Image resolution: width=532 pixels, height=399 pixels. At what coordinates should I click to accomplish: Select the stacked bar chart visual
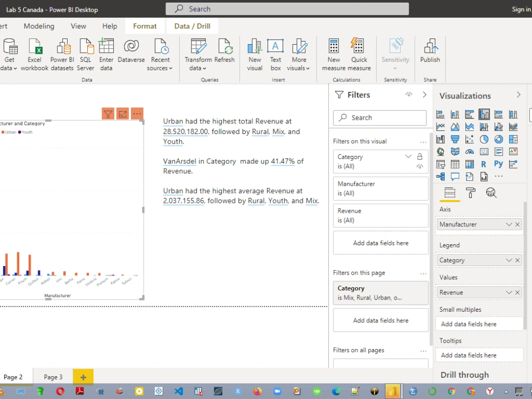click(x=440, y=114)
